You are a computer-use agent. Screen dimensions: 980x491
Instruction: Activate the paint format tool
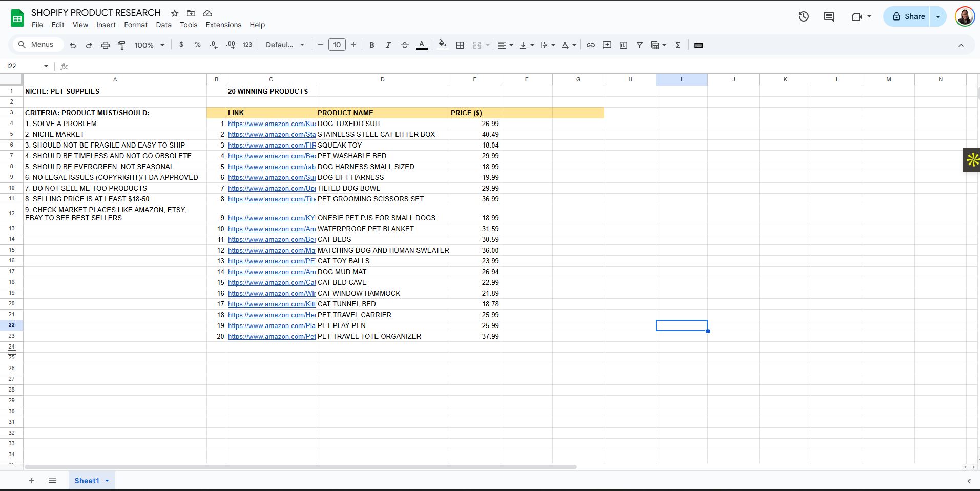coord(121,45)
